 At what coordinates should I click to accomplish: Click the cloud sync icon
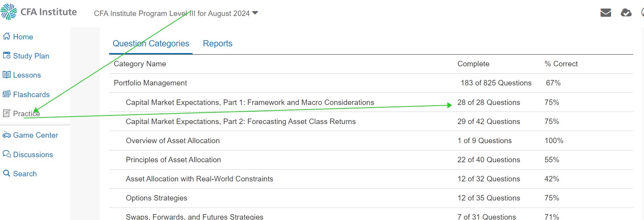tap(626, 13)
